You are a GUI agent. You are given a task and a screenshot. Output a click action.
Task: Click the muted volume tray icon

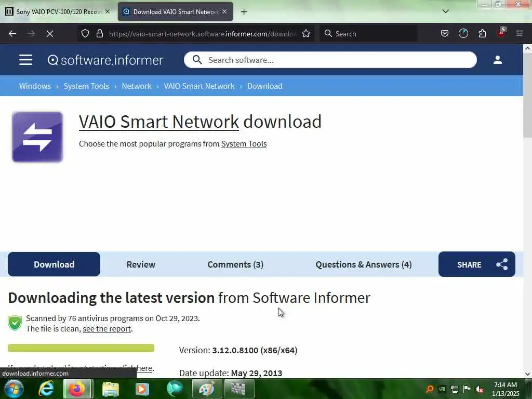480,389
